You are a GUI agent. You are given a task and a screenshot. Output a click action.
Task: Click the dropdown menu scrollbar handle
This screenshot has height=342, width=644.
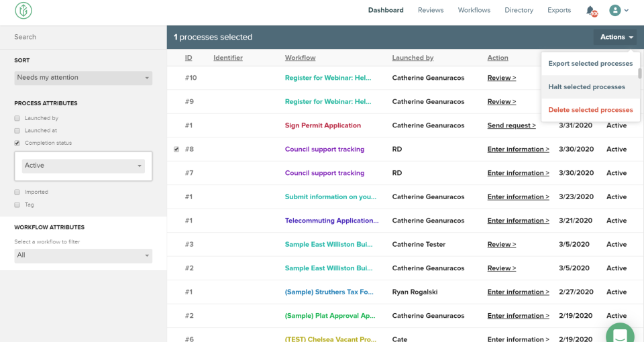(x=639, y=74)
